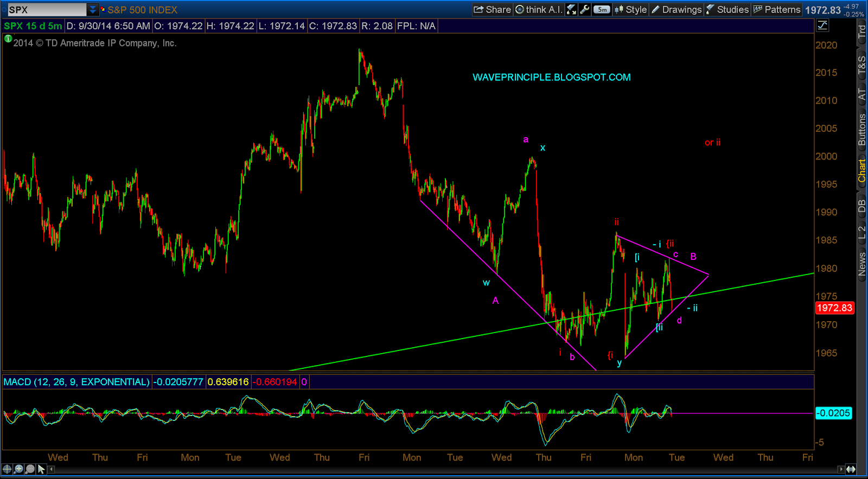Click the zoom out magnifier icon

click(x=30, y=469)
